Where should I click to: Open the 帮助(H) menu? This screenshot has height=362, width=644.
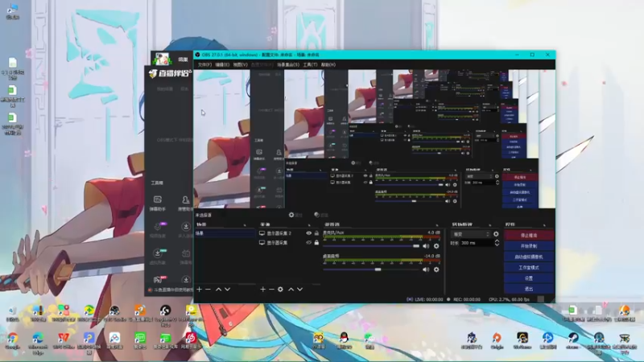(328, 65)
